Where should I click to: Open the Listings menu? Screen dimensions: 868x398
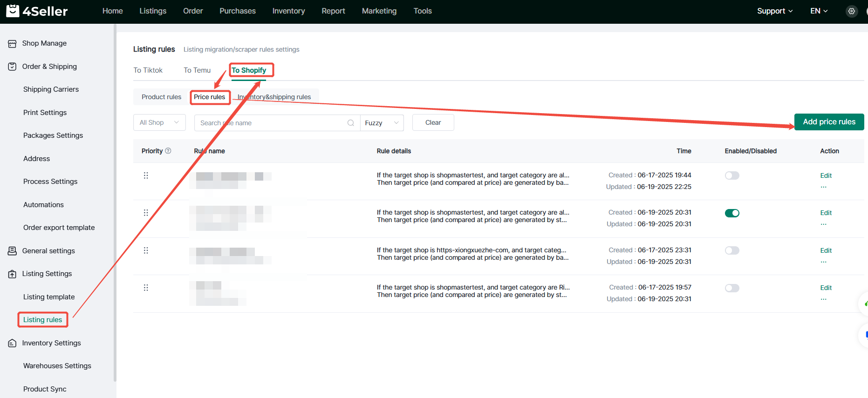coord(153,11)
